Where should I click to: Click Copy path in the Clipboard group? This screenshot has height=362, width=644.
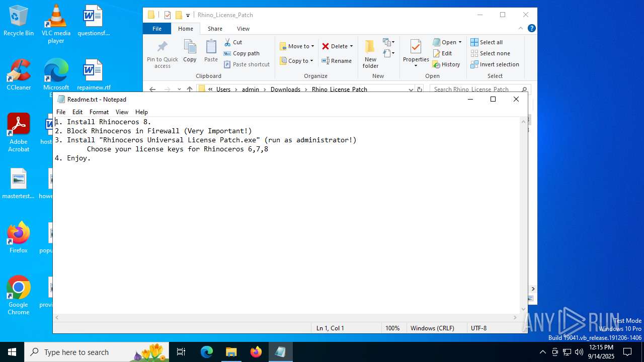tap(242, 53)
